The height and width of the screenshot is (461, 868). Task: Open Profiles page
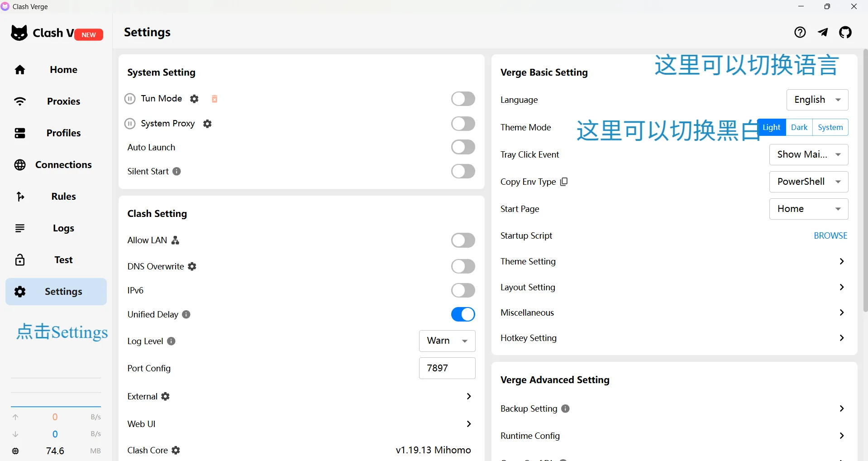(56, 133)
